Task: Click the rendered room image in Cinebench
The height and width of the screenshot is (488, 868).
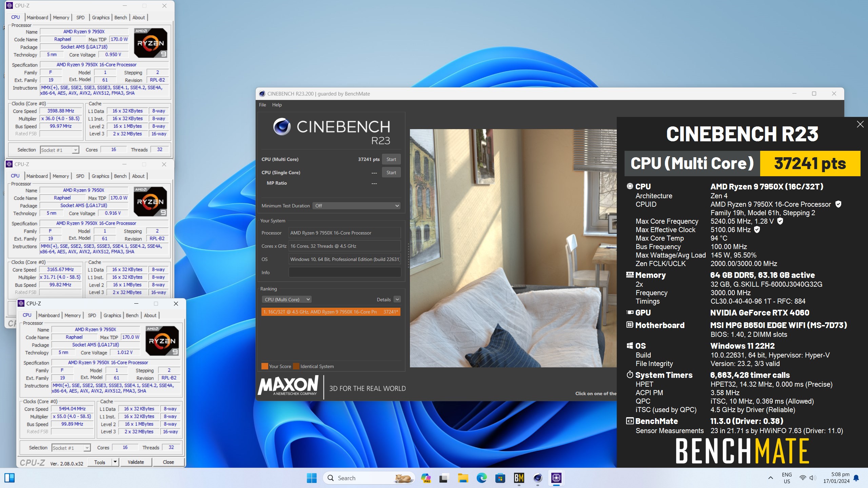Action: [513, 248]
